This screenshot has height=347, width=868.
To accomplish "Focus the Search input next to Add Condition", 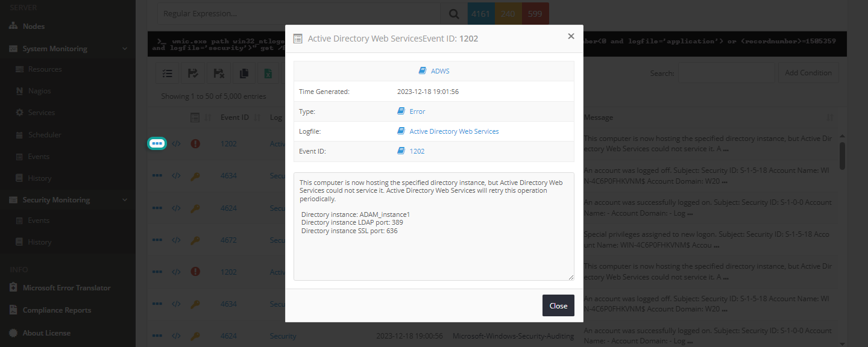I will point(726,73).
